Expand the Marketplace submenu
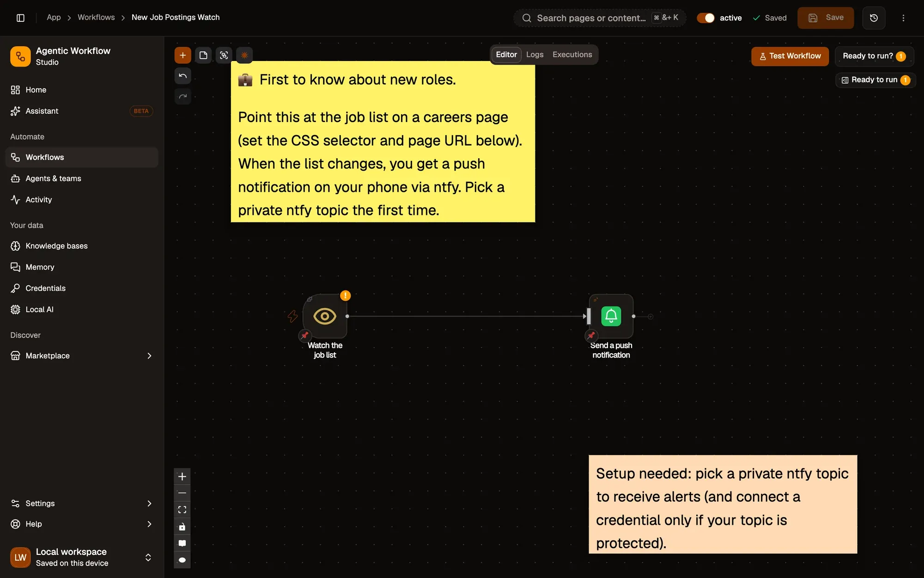Viewport: 924px width, 578px height. (x=149, y=356)
